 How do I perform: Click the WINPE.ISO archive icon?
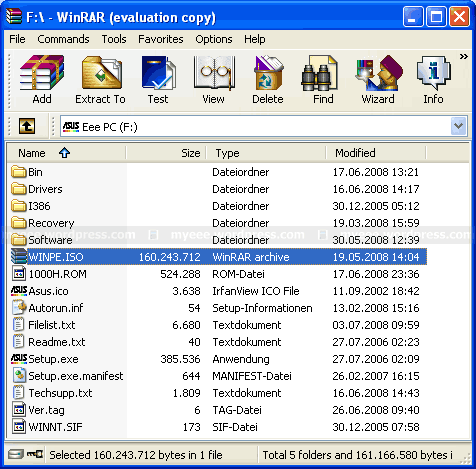18,257
